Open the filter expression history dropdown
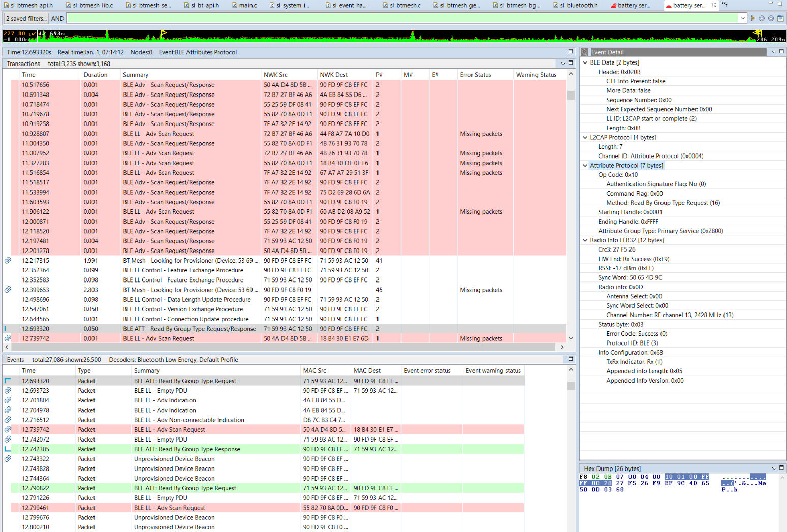Viewport: 787px width, 532px height. coord(743,18)
